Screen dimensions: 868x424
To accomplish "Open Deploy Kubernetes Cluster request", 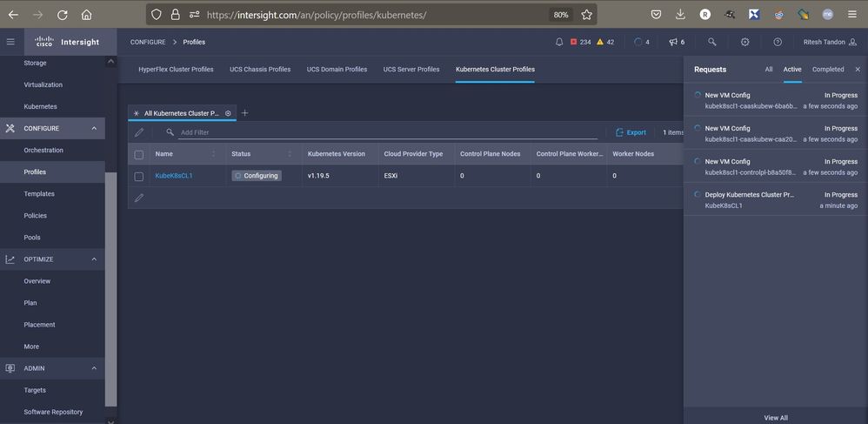I will [x=776, y=200].
